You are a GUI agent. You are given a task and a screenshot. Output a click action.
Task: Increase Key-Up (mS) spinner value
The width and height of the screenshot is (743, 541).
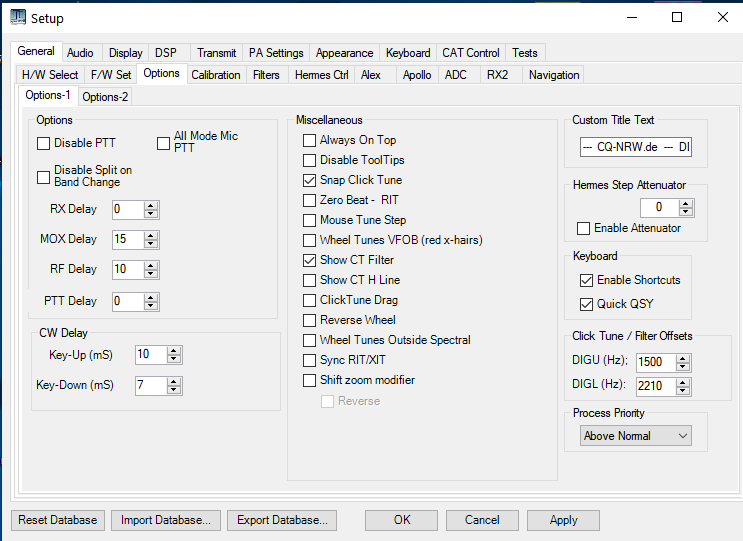(174, 351)
